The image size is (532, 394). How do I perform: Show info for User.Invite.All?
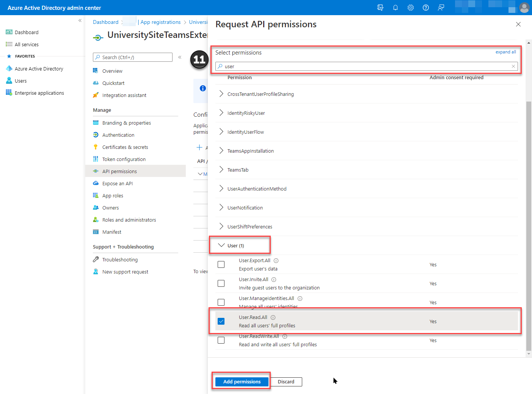pyautogui.click(x=274, y=280)
